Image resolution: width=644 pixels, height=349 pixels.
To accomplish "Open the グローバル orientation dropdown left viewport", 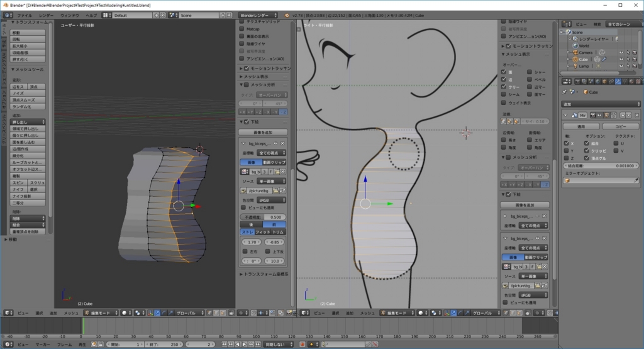I will [189, 313].
